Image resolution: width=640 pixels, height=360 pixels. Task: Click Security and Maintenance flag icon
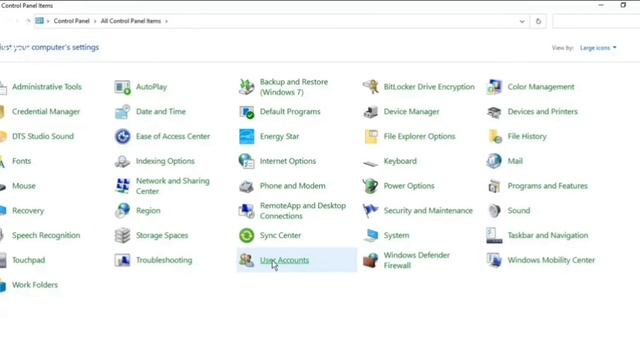point(371,211)
